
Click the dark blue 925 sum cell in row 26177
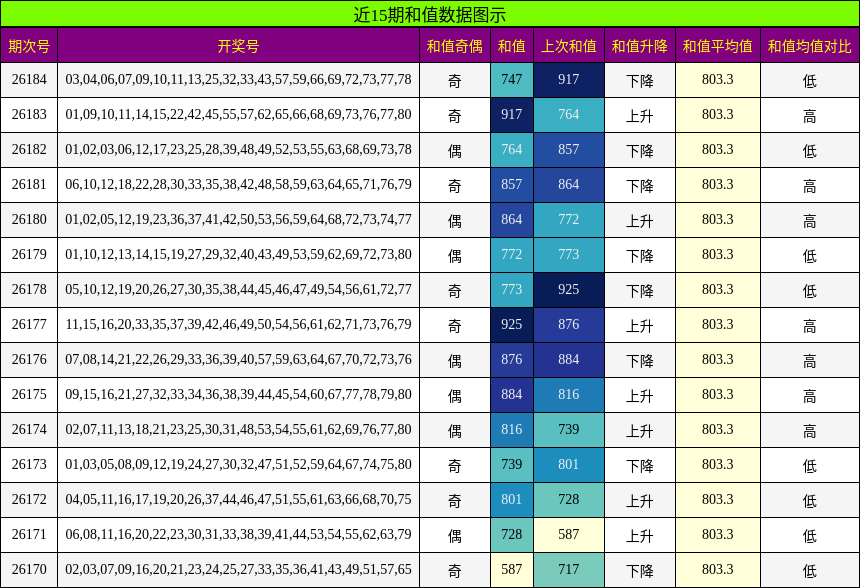512,325
